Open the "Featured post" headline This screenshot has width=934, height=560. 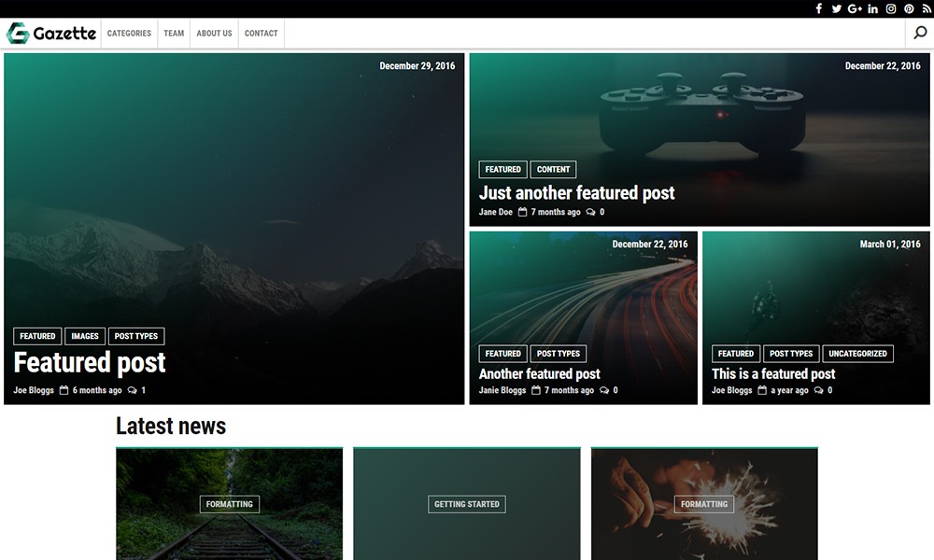point(90,362)
